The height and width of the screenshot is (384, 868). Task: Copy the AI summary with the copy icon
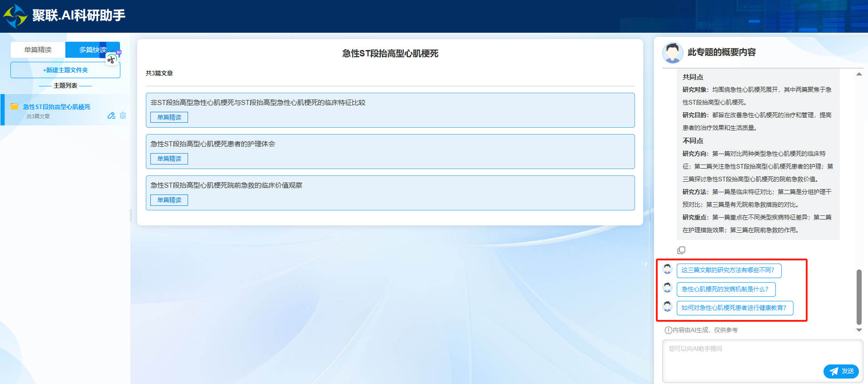pyautogui.click(x=681, y=250)
